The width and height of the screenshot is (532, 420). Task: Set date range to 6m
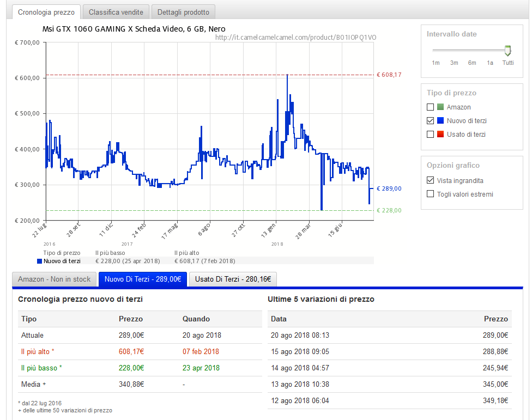(x=472, y=63)
